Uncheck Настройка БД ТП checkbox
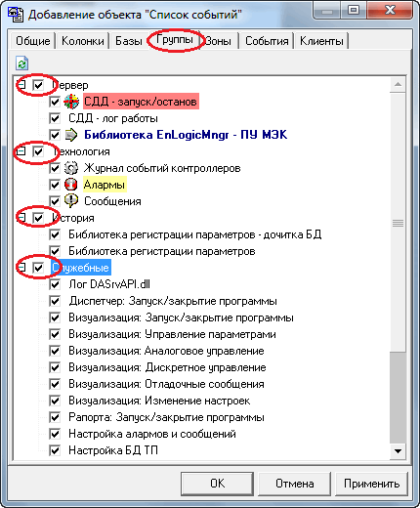The height and width of the screenshot is (508, 420). (55, 450)
